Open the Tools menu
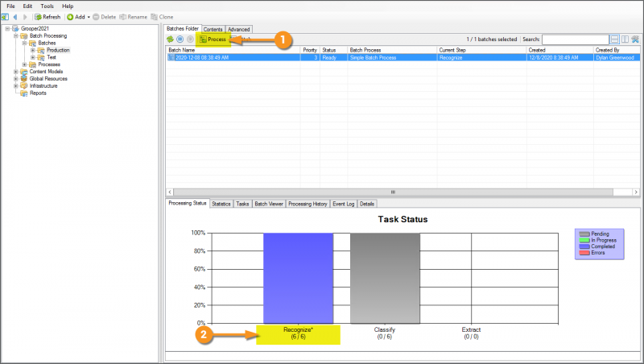The image size is (644, 364). coord(47,6)
